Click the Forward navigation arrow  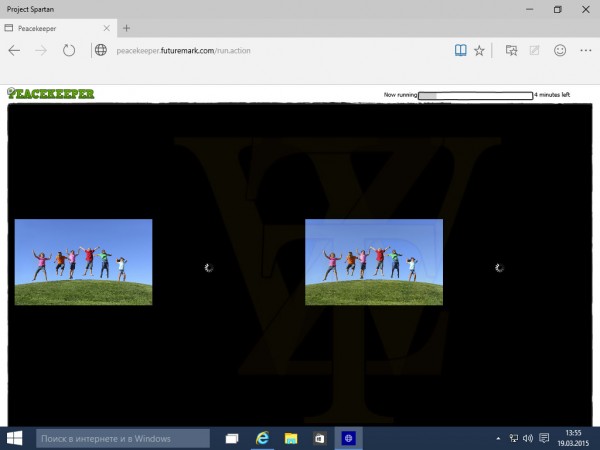(x=41, y=50)
